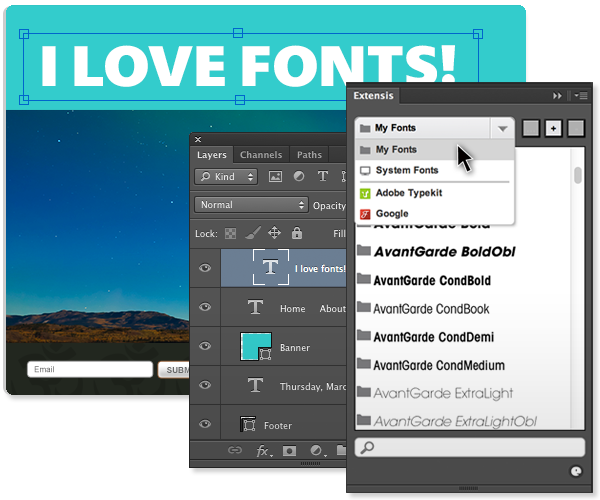
Task: Open layer styles fx button
Action: [264, 451]
